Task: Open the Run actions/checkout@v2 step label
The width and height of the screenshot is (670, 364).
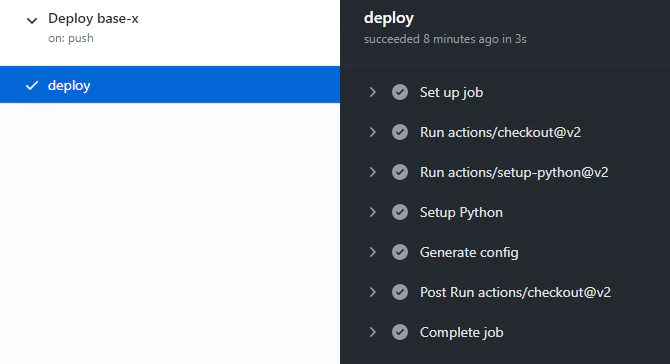Action: (500, 132)
